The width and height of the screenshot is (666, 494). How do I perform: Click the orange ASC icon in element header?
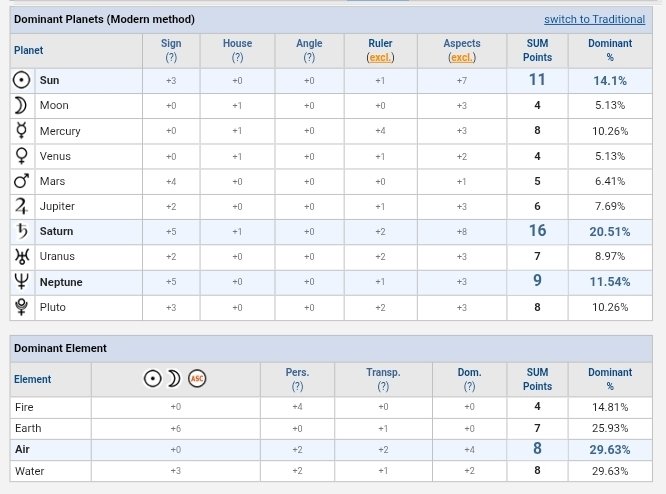[197, 378]
